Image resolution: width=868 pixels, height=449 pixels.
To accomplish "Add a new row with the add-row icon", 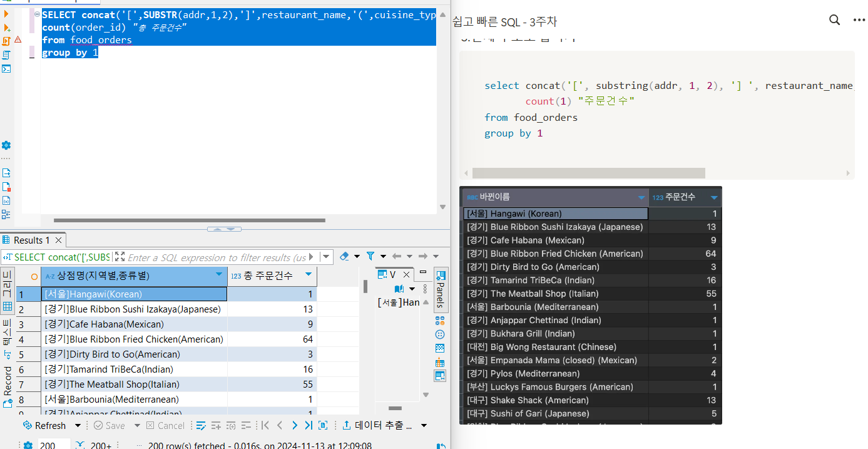I will point(216,425).
